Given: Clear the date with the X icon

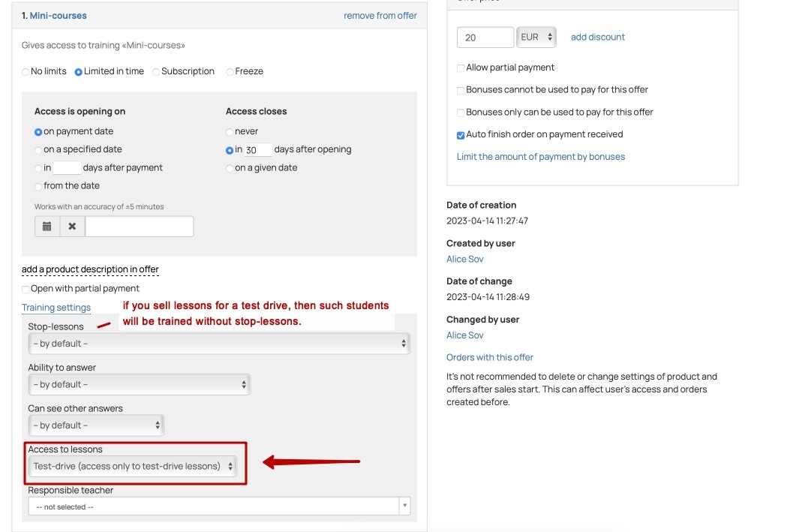Looking at the screenshot, I should click(x=73, y=226).
